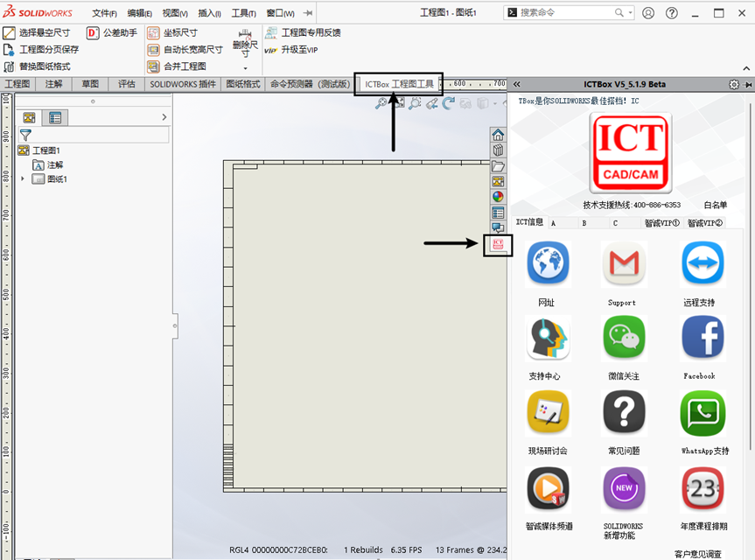755x560 pixels.
Task: Click 自动长宽高尺寸 command
Action: point(192,50)
